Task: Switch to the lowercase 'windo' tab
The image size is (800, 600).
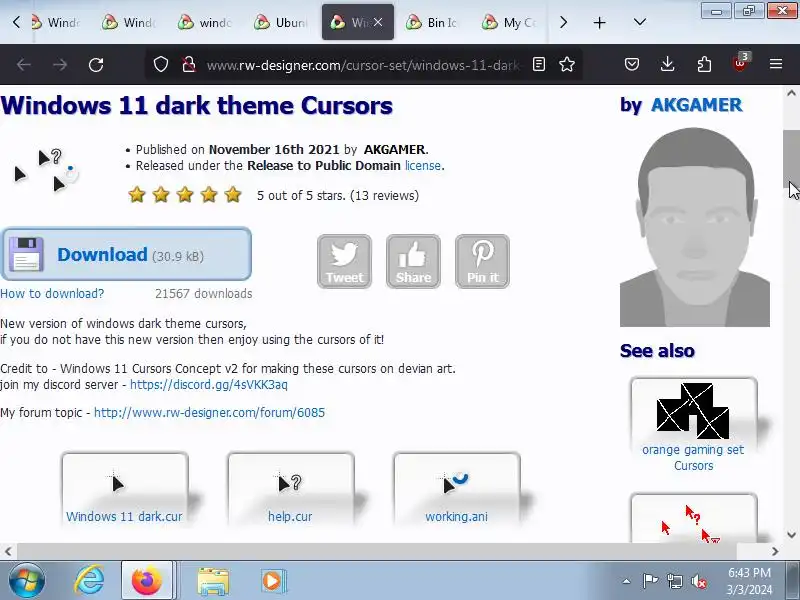Action: click(x=207, y=22)
